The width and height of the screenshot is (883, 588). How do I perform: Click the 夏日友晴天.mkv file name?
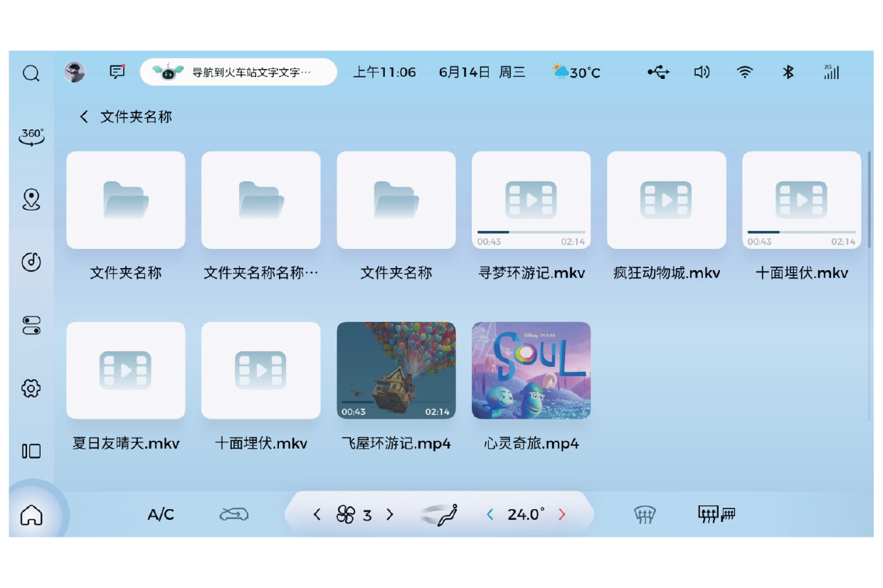click(126, 444)
